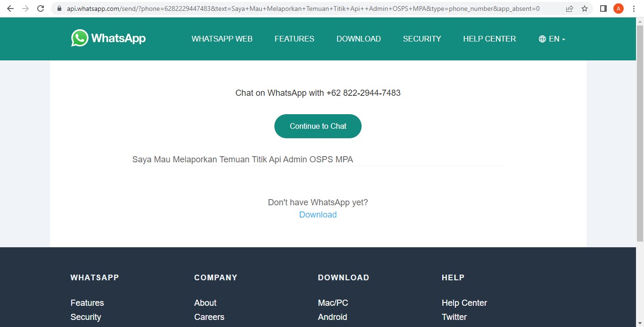Open WhatsApp Web menu item

point(222,39)
